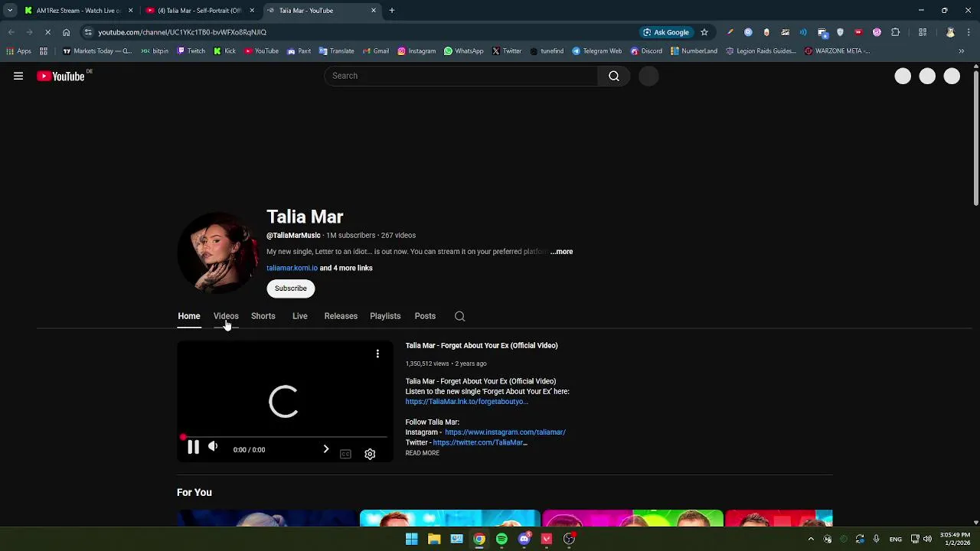Open the channel Releases tab
Image resolution: width=980 pixels, height=551 pixels.
(341, 316)
